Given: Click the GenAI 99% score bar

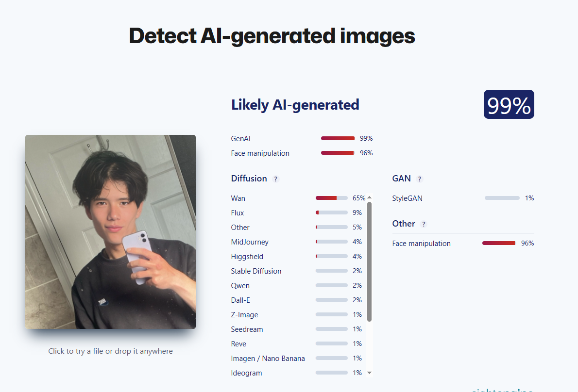Looking at the screenshot, I should click(338, 138).
